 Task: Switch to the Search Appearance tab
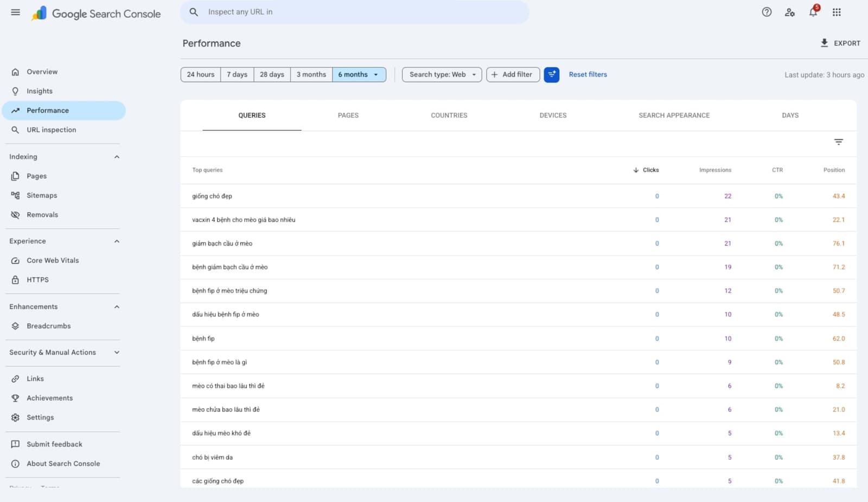[674, 115]
